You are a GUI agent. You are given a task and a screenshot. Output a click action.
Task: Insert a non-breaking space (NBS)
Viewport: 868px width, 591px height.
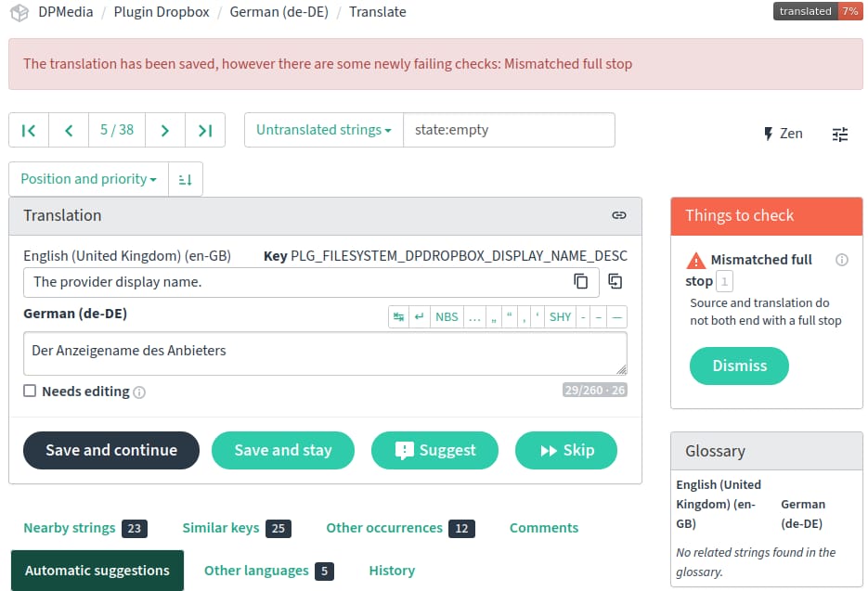(x=447, y=316)
